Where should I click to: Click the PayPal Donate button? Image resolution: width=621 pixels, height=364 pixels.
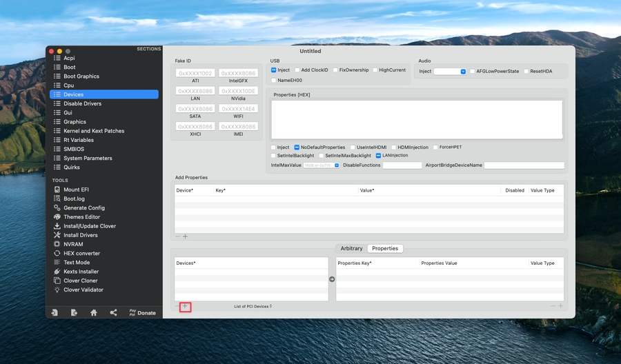click(x=142, y=313)
